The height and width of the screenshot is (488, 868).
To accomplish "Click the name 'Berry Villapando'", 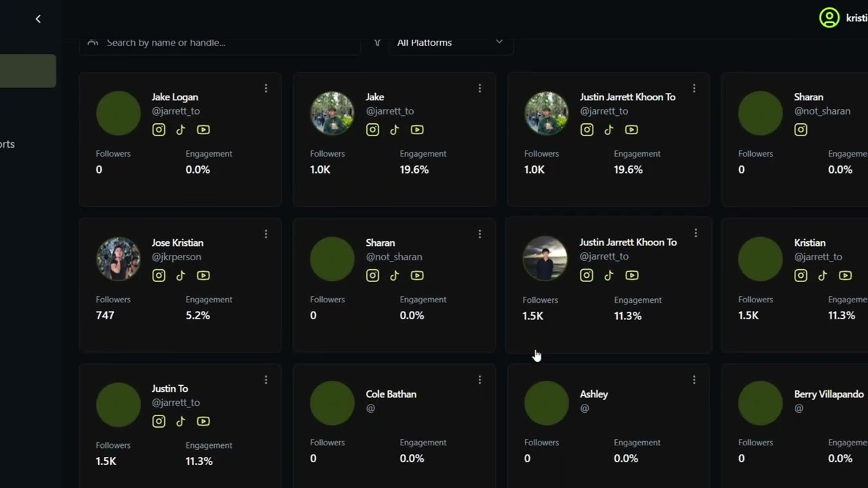I will pos(829,394).
